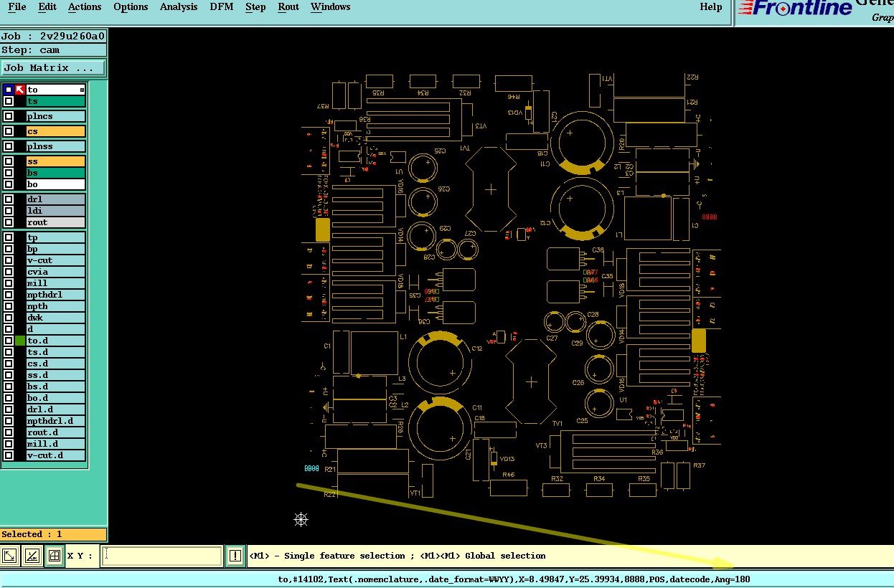Click the 'Job : 2v29u260a0' label

pos(54,37)
